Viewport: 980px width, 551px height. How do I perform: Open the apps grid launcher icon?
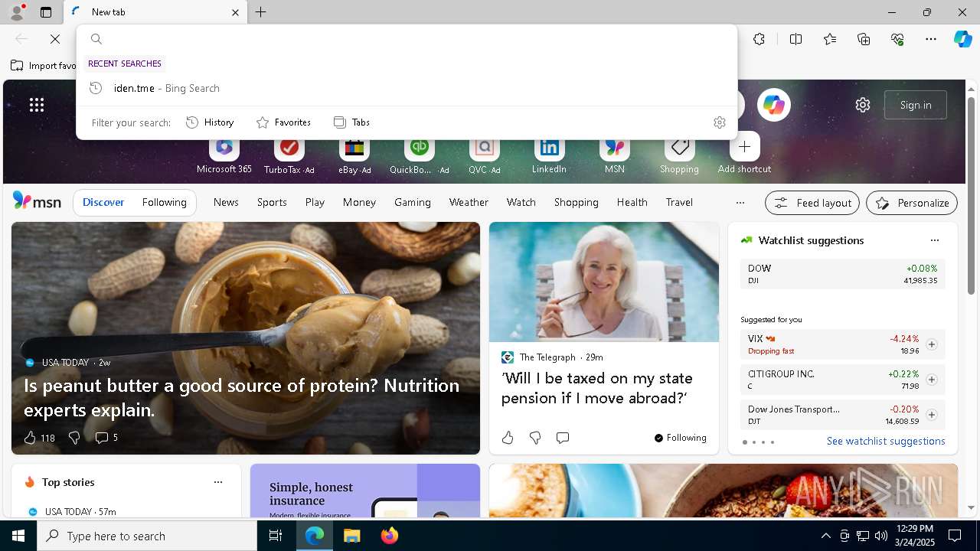point(37,105)
